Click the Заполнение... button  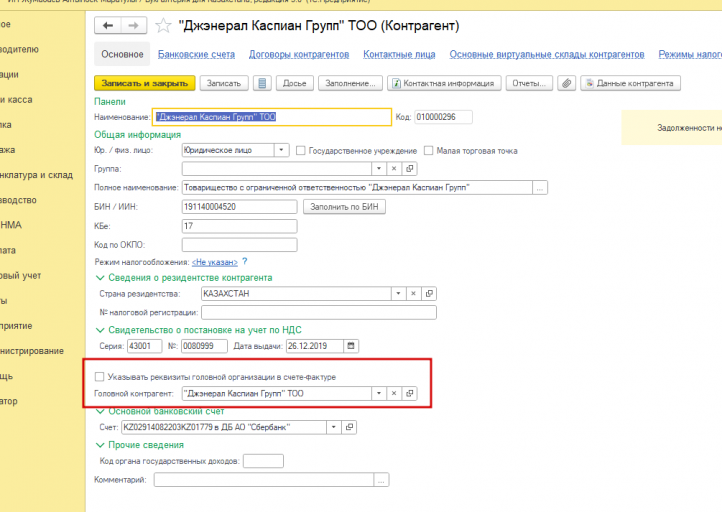tap(350, 83)
